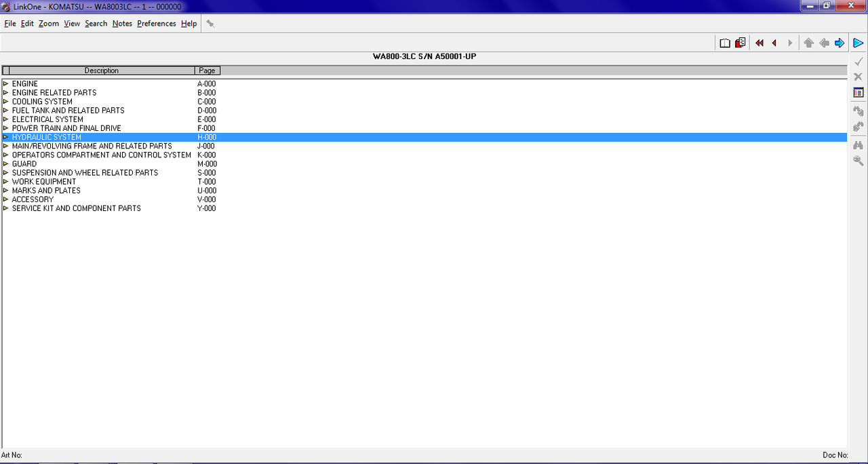The width and height of the screenshot is (868, 464).
Task: Click the magnifying glass search icon
Action: 859,161
